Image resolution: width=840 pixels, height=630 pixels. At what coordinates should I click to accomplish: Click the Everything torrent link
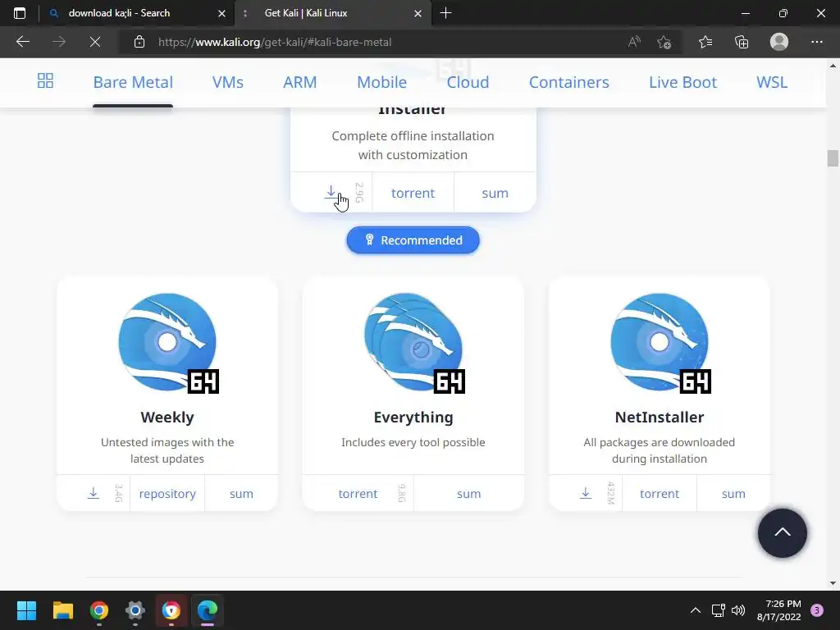coord(358,493)
